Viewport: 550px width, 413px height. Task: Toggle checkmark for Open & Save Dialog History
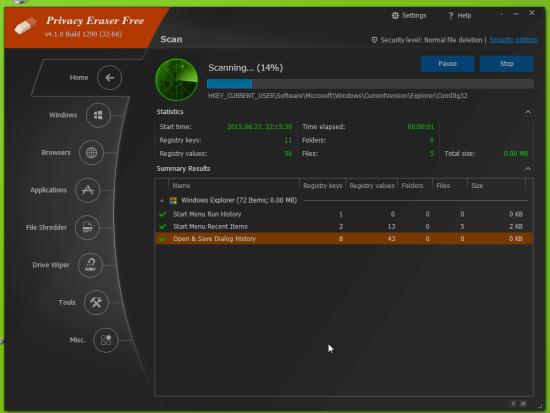pos(162,239)
